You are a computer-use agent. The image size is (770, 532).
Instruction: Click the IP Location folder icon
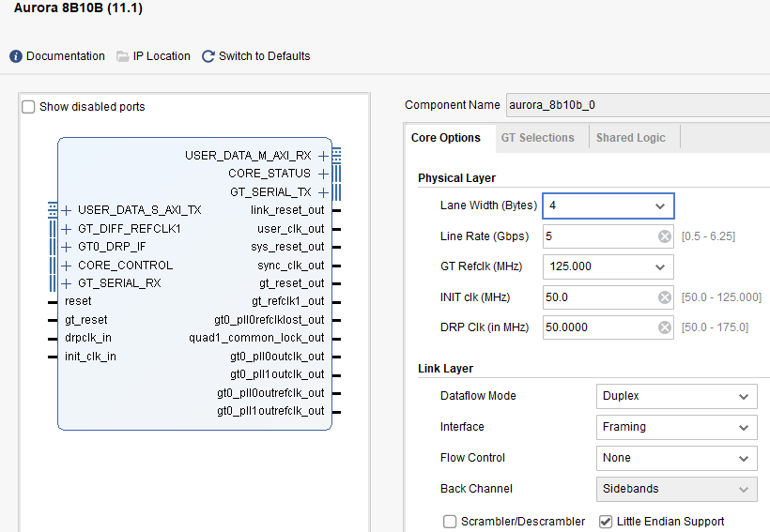click(x=123, y=56)
